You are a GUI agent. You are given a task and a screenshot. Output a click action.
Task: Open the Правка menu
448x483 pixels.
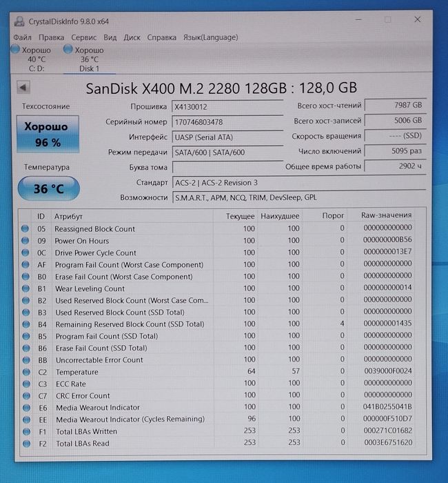tap(52, 37)
